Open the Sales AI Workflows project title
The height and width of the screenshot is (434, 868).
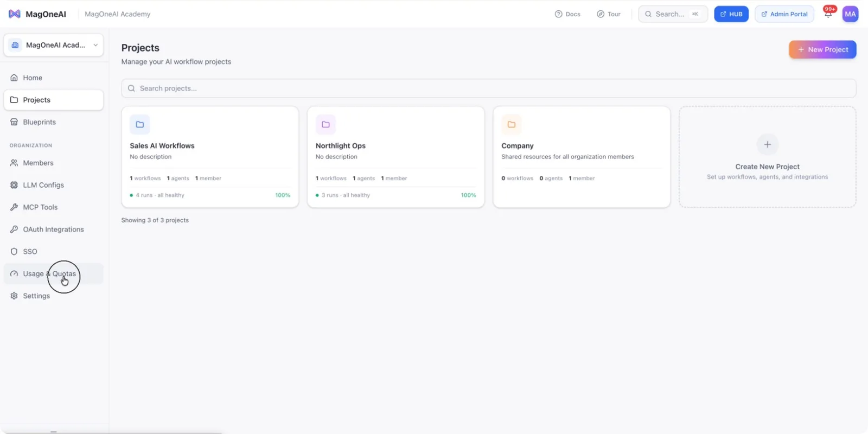tap(162, 146)
